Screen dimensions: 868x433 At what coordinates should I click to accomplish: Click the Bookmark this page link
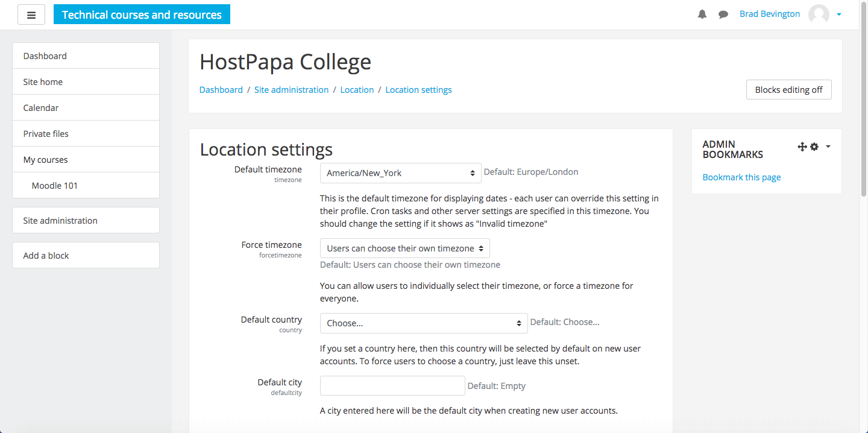(741, 177)
